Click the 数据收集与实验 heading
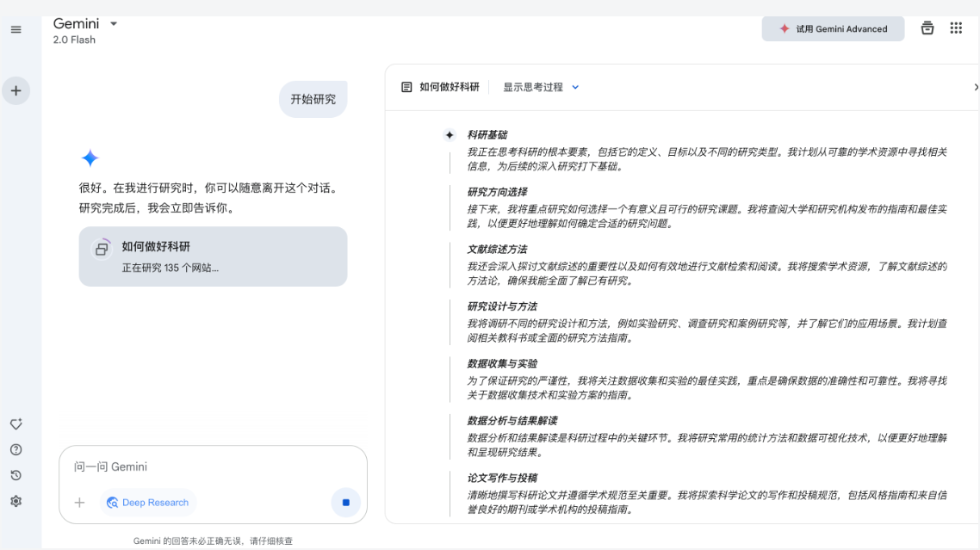Image resolution: width=980 pixels, height=550 pixels. click(x=503, y=364)
